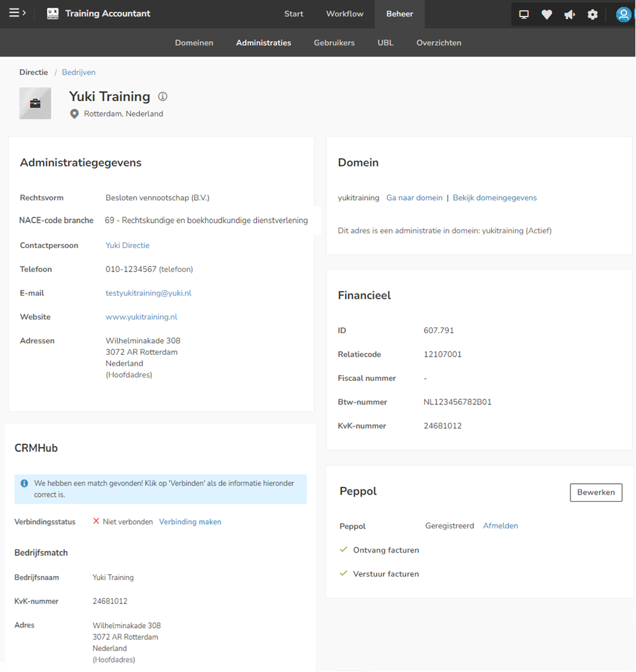Click the Directie breadcrumb
Viewport: 636px width, 672px height.
point(34,72)
